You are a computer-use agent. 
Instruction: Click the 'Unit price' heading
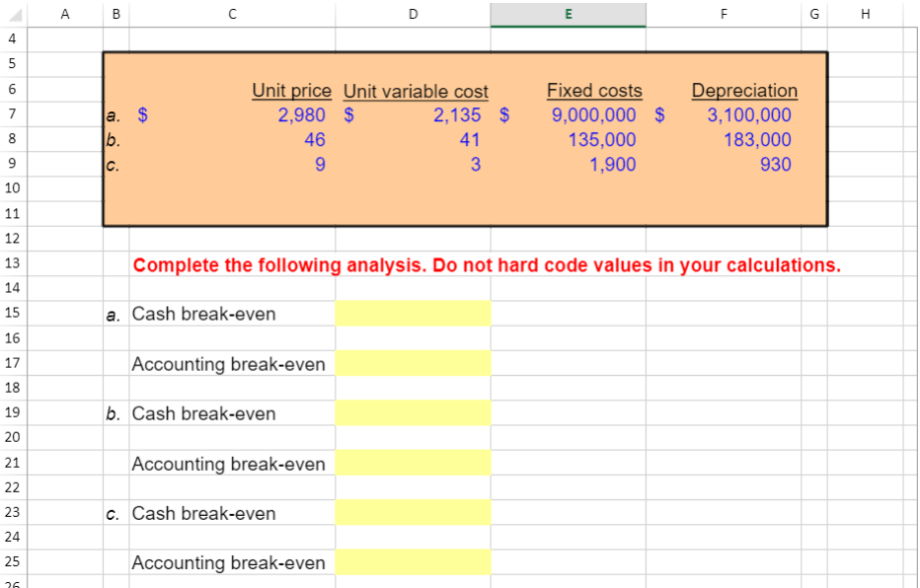(x=291, y=91)
